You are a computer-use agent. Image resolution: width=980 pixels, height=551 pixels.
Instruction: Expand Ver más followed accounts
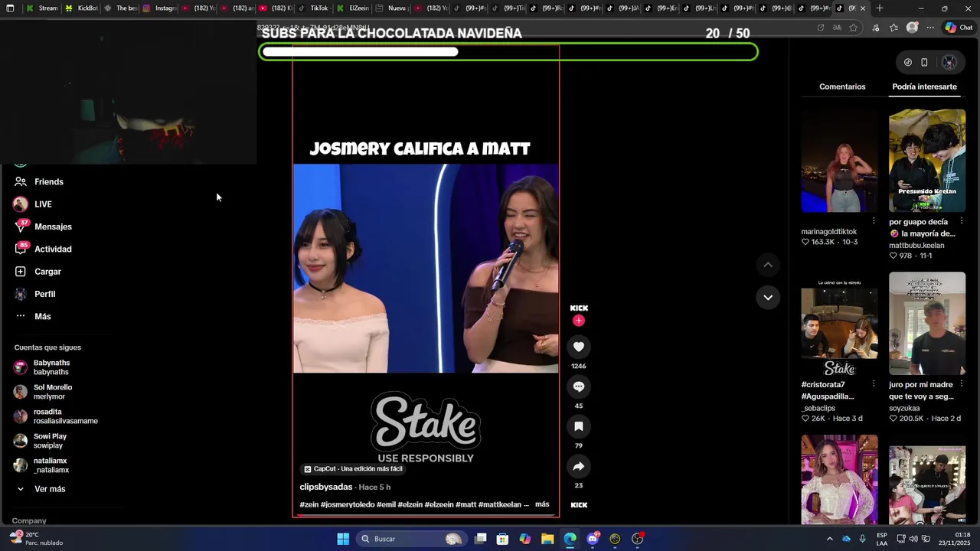[x=42, y=489]
